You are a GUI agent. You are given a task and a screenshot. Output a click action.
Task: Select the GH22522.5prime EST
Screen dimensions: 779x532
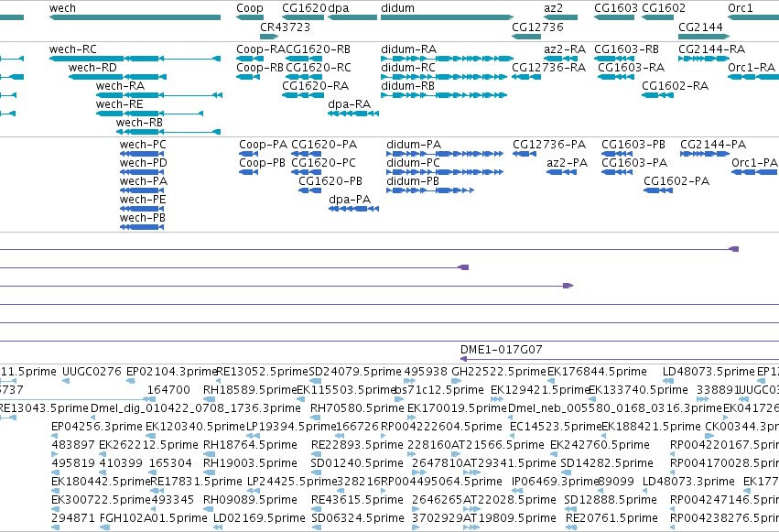(x=456, y=382)
